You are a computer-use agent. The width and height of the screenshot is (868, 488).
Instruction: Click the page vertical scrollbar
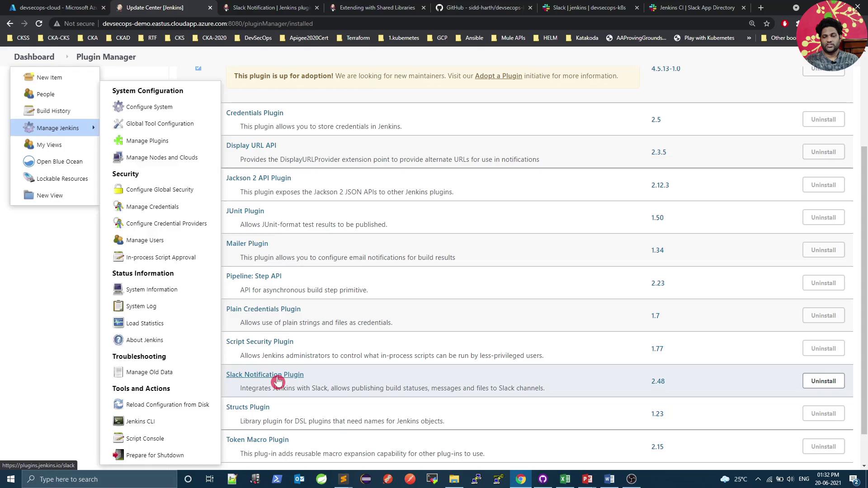click(864, 289)
